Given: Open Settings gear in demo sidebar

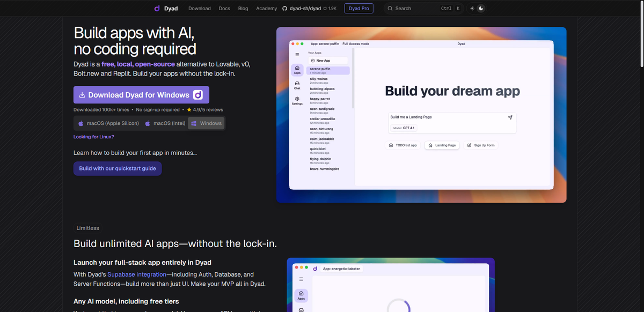Looking at the screenshot, I should 297,100.
